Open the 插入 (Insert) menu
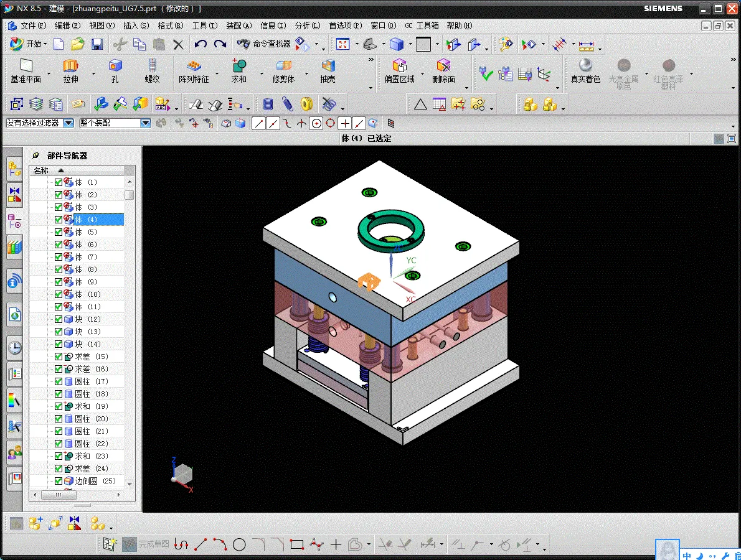This screenshot has height=560, width=741. click(x=136, y=26)
